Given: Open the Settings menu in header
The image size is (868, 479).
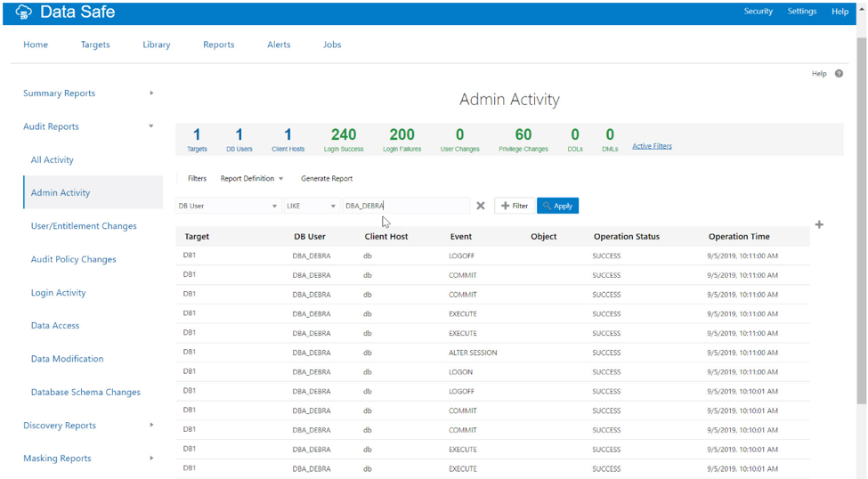Looking at the screenshot, I should click(801, 12).
